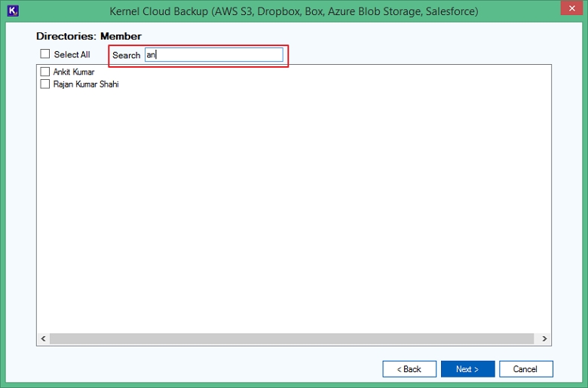Proceed with the Next > button

point(467,369)
